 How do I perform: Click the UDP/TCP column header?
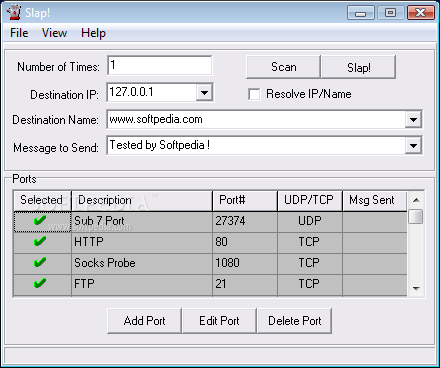point(310,201)
